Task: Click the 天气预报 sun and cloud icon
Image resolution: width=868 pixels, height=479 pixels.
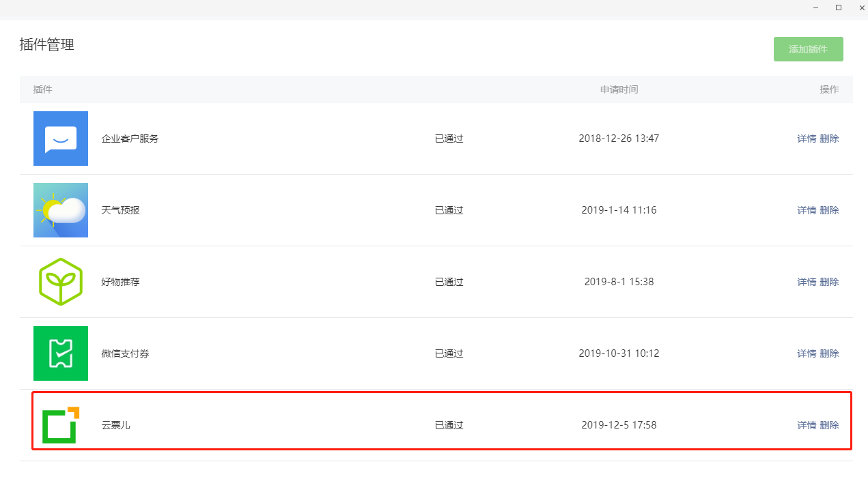Action: pyautogui.click(x=61, y=210)
